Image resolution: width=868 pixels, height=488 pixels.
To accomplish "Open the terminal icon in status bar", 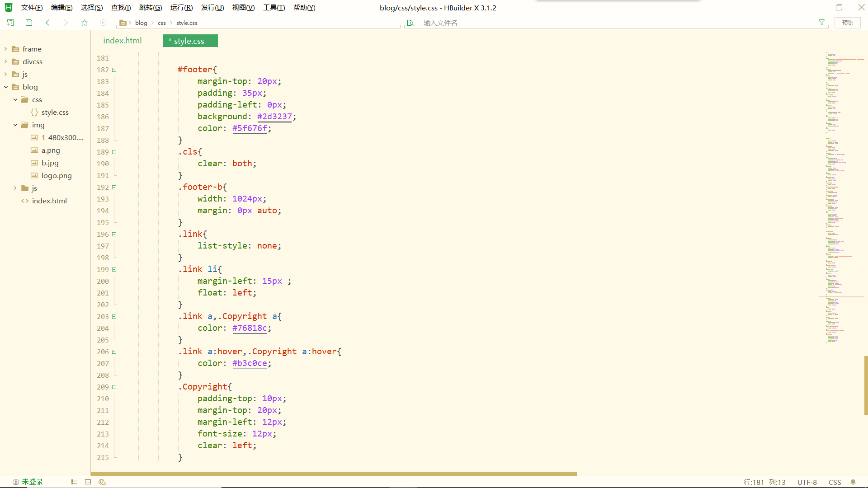I will tap(88, 482).
